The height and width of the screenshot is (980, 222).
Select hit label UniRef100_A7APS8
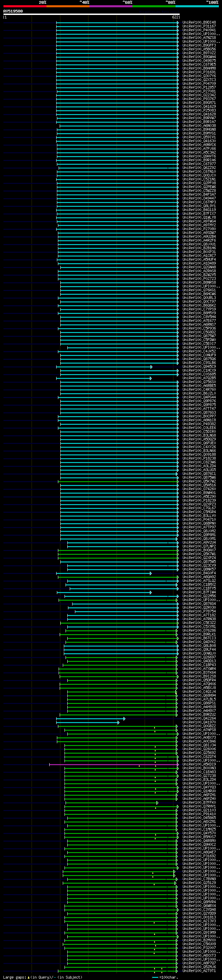[199, 730]
